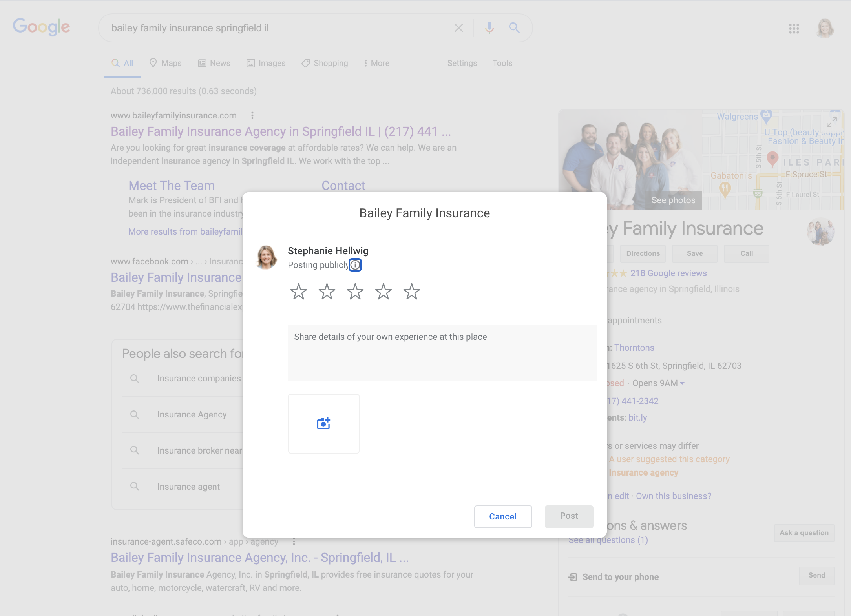Post the review
The height and width of the screenshot is (616, 851).
tap(569, 516)
